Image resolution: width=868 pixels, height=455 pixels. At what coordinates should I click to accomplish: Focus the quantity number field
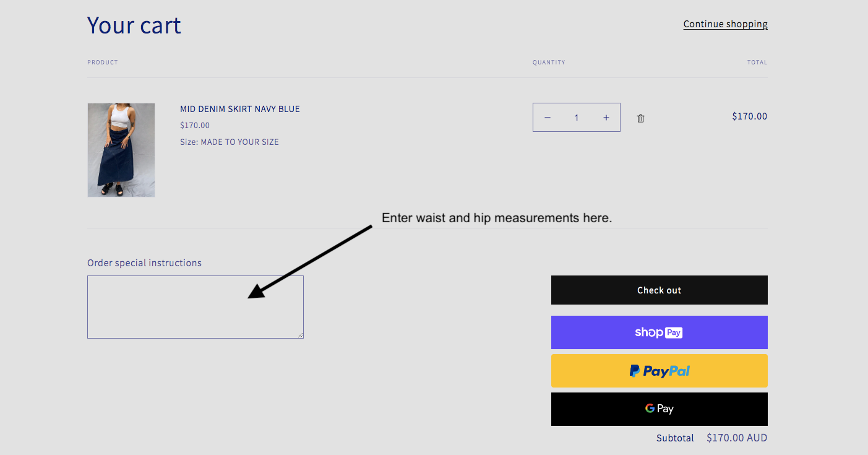577,118
